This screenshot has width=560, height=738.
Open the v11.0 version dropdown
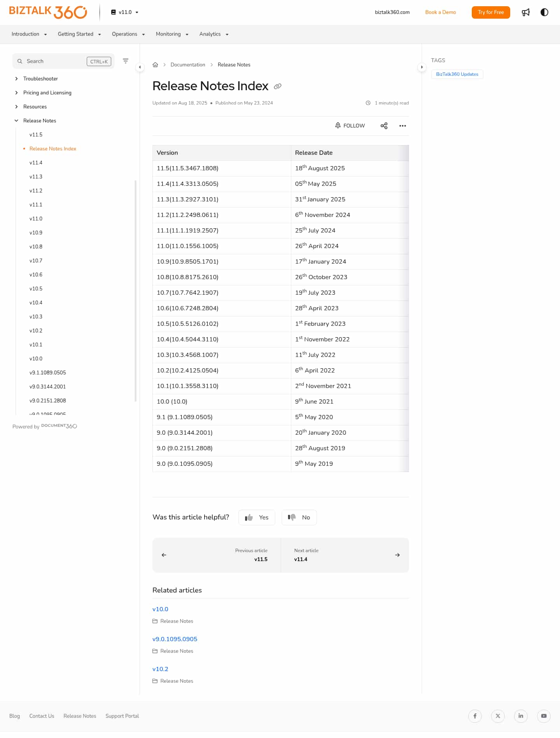click(125, 12)
